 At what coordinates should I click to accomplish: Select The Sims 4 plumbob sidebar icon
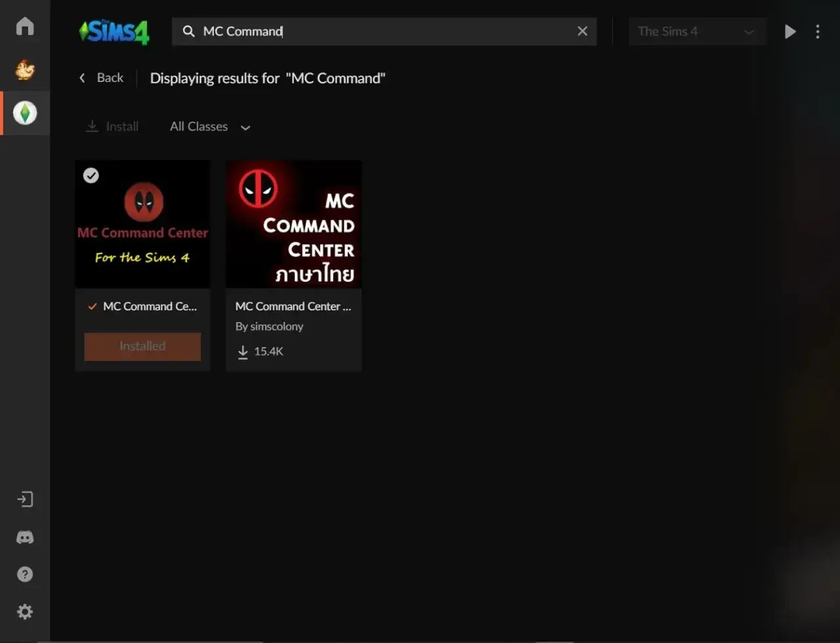tap(25, 113)
